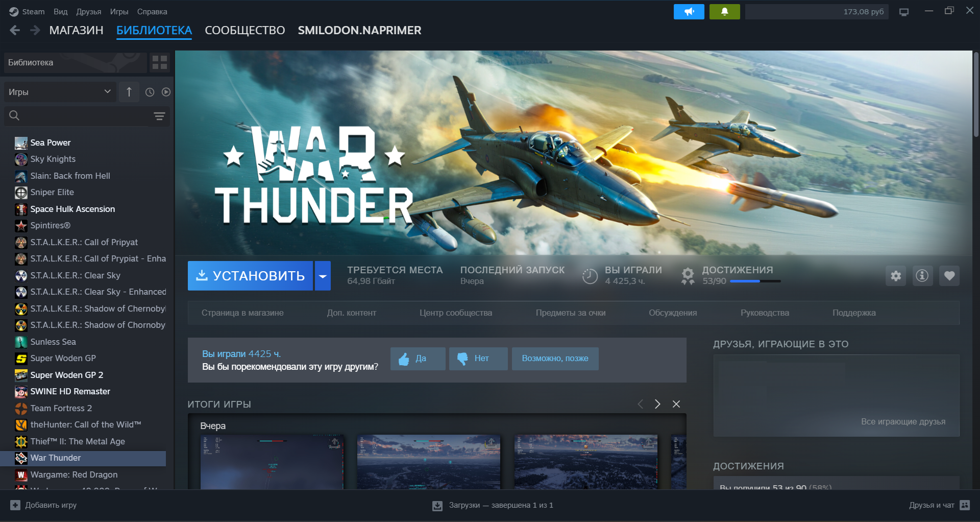
Task: Add War Thunder to favorites heart
Action: click(949, 276)
